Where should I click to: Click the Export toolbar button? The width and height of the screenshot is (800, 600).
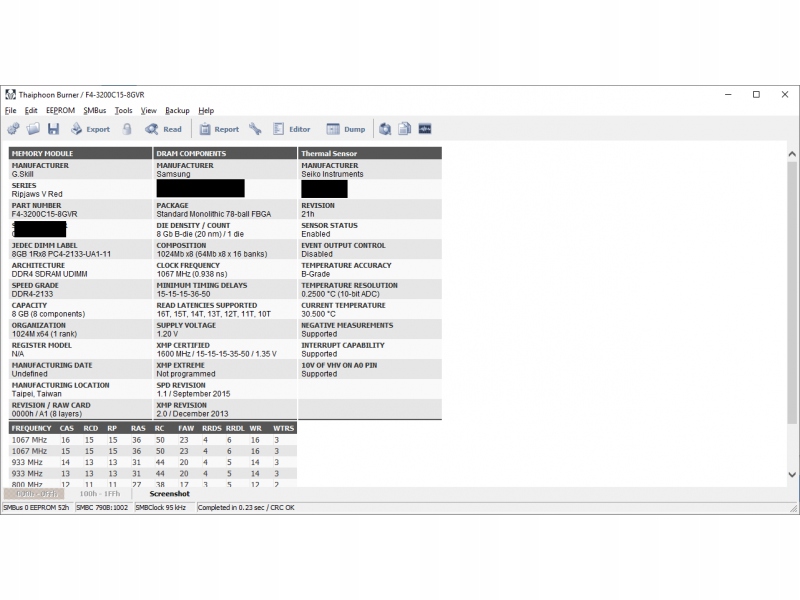(x=90, y=129)
